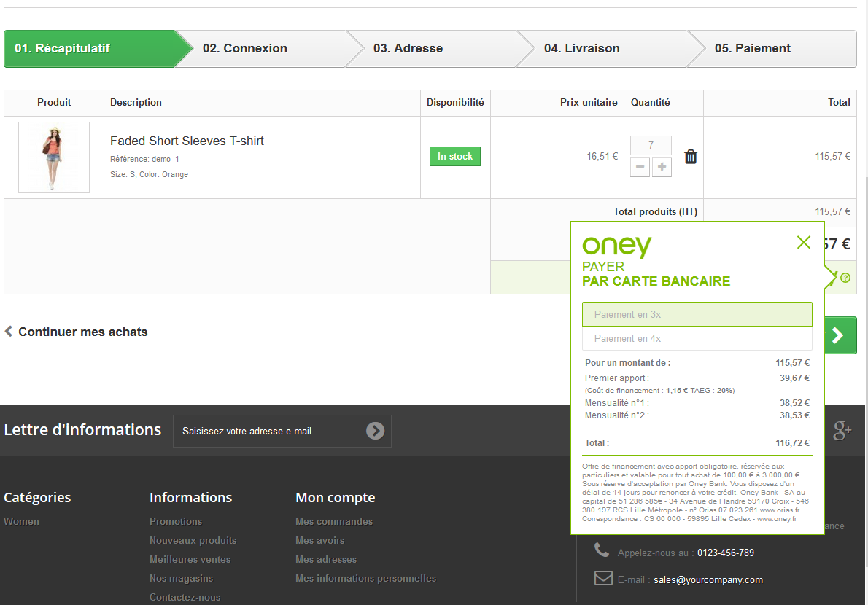Increase quantity with the plus button
The image size is (868, 605).
[x=662, y=166]
